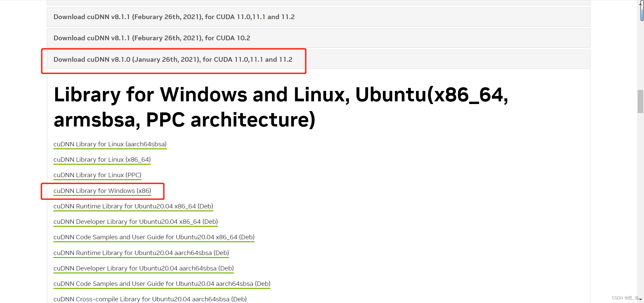Click the vertical scrollbar thumb
This screenshot has width=644, height=303.
641,101
